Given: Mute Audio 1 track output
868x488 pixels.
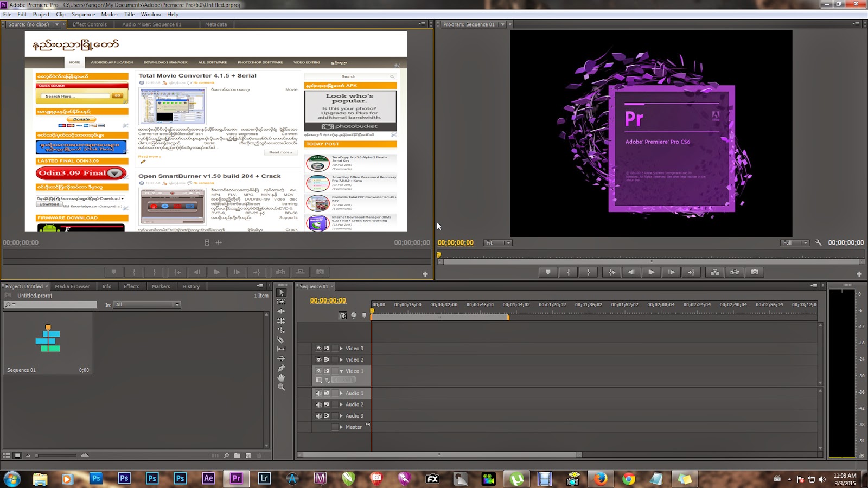Looking at the screenshot, I should tap(318, 393).
